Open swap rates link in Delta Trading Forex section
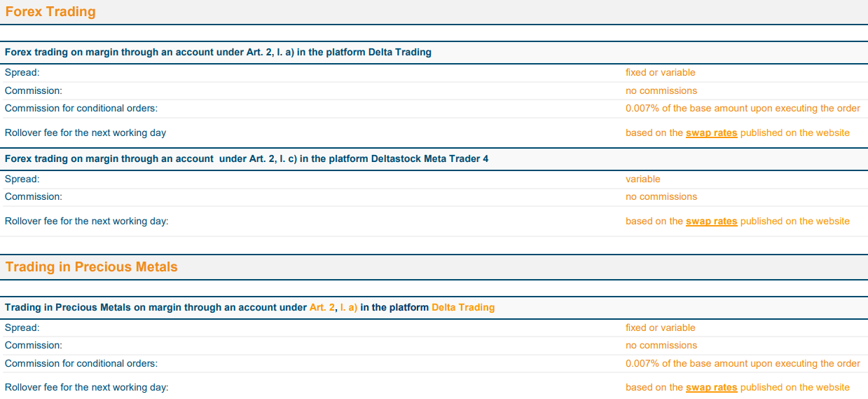Viewport: 868px width, 399px height. (711, 133)
